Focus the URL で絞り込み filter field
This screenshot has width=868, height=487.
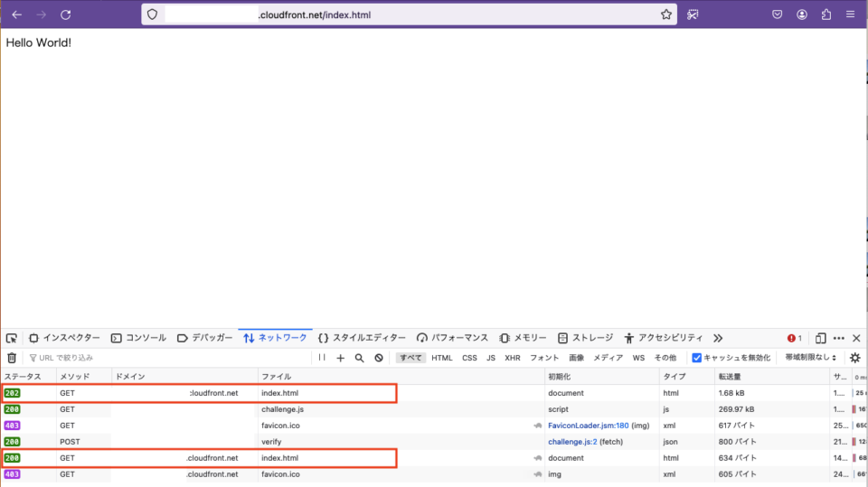pyautogui.click(x=169, y=358)
